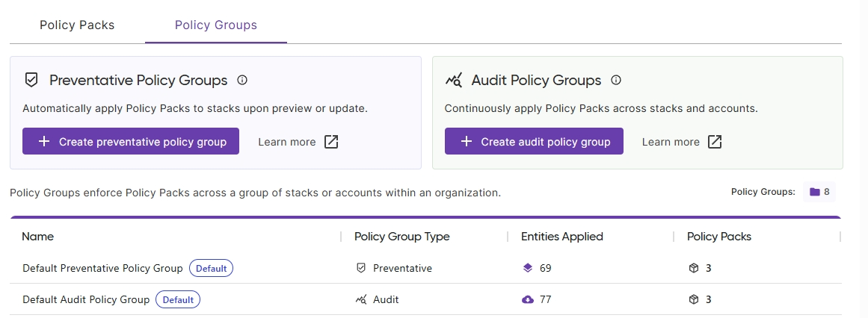868x318 pixels.
Task: Click Default badge on Audit Policy Group
Action: [x=178, y=300]
